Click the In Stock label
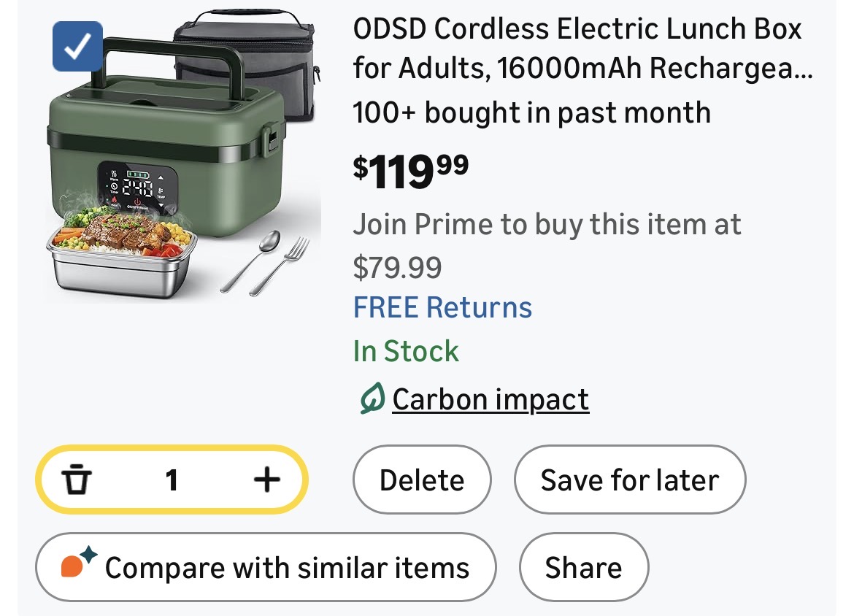 click(x=406, y=352)
